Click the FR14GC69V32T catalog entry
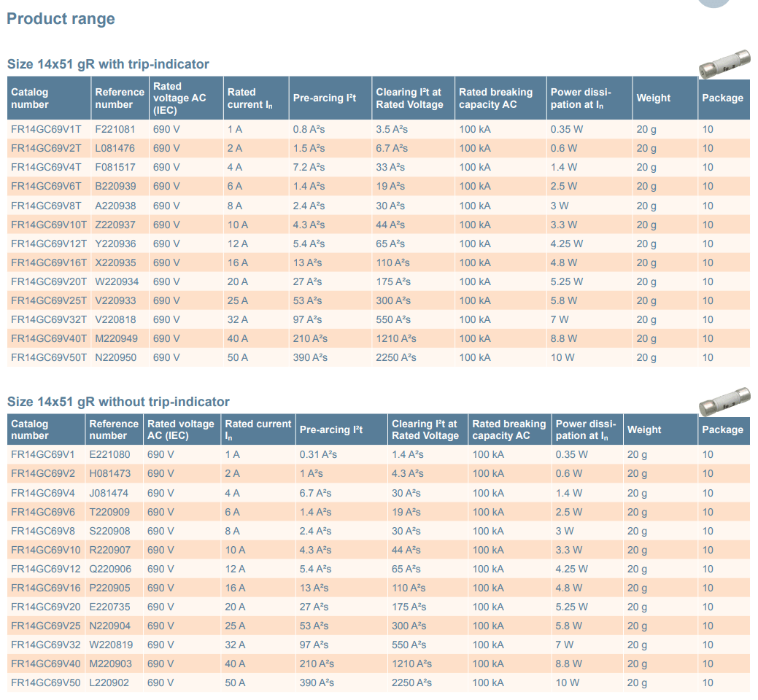 click(x=49, y=319)
